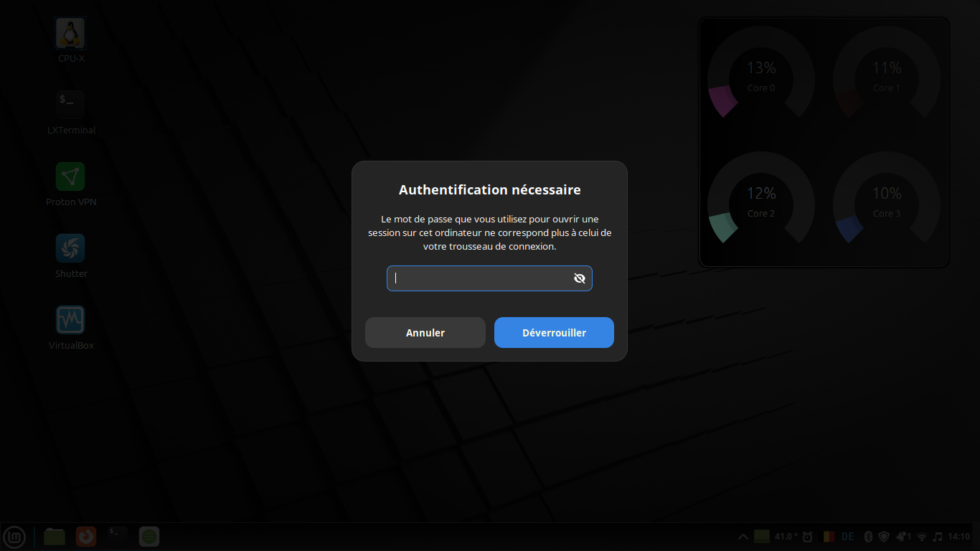Open the notifications bell in tray
Screen dimensions: 980x551
902,537
